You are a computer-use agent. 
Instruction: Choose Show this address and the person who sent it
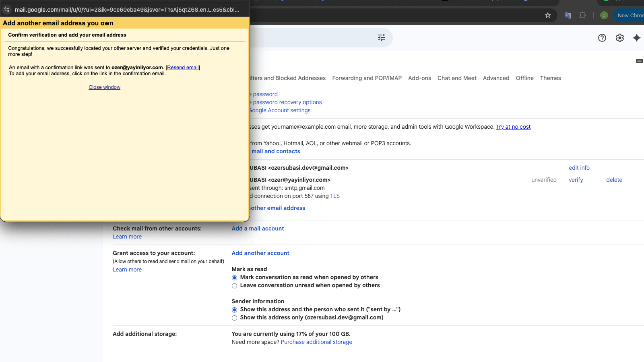tap(234, 310)
